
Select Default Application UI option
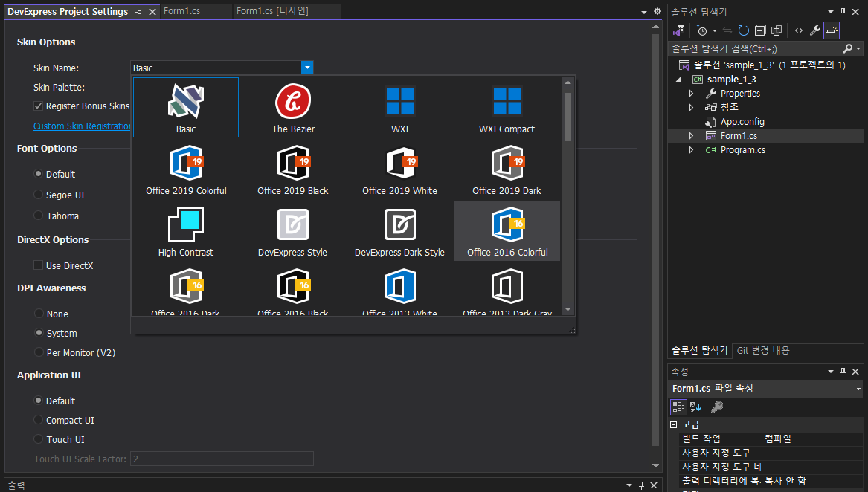point(38,400)
